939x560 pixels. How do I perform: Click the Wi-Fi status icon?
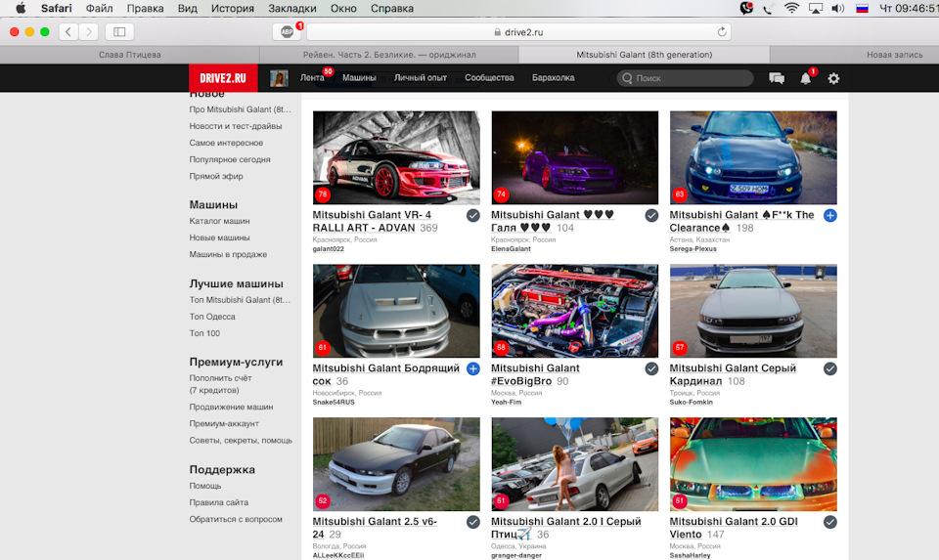(x=791, y=9)
